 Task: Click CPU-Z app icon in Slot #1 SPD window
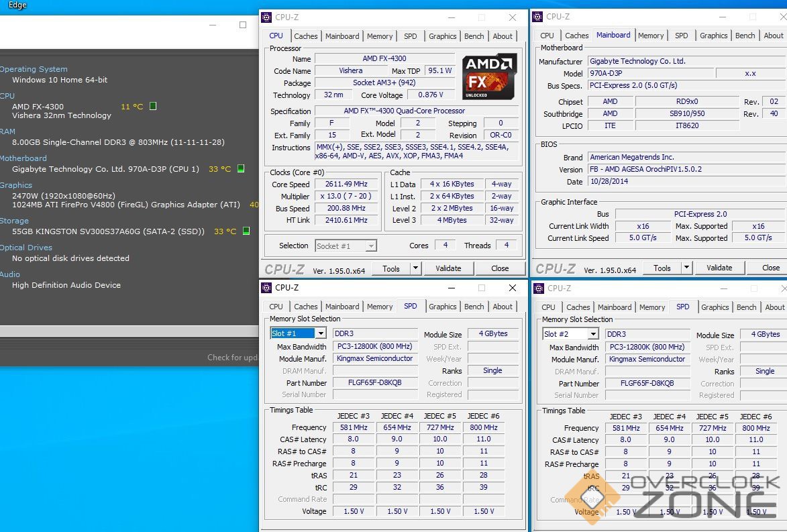[x=266, y=288]
